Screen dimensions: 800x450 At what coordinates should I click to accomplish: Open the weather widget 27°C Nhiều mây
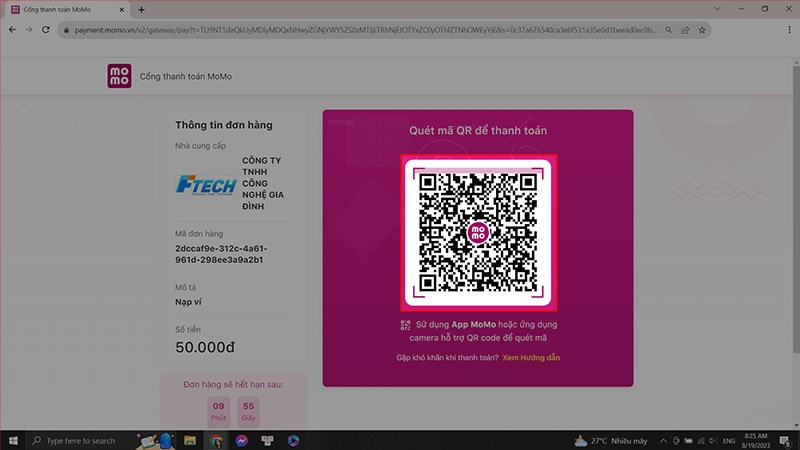click(x=611, y=441)
